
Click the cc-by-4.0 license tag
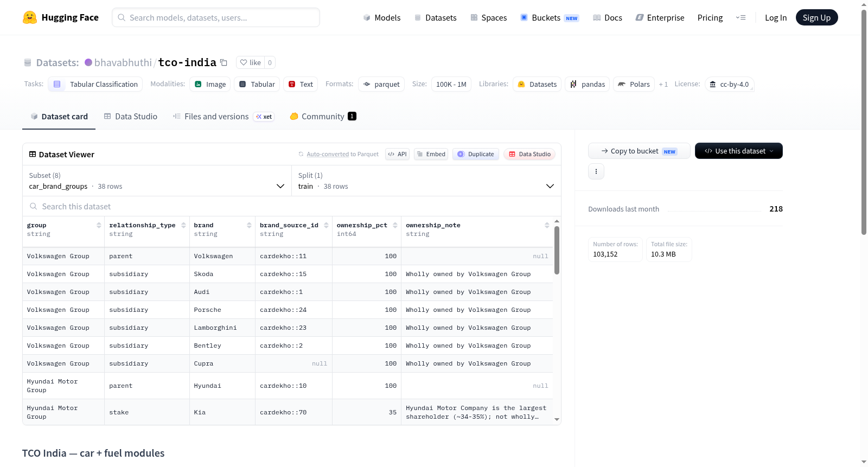point(729,84)
